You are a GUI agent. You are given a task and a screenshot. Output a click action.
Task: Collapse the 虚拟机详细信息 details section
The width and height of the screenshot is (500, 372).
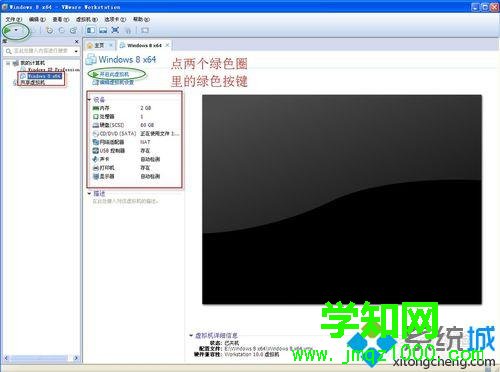[x=191, y=335]
